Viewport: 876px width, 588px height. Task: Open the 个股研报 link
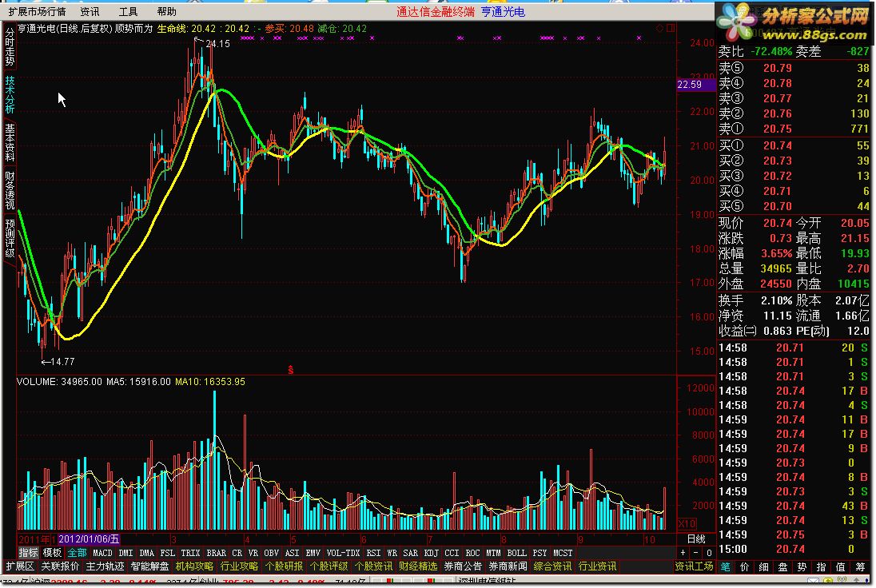tap(284, 566)
